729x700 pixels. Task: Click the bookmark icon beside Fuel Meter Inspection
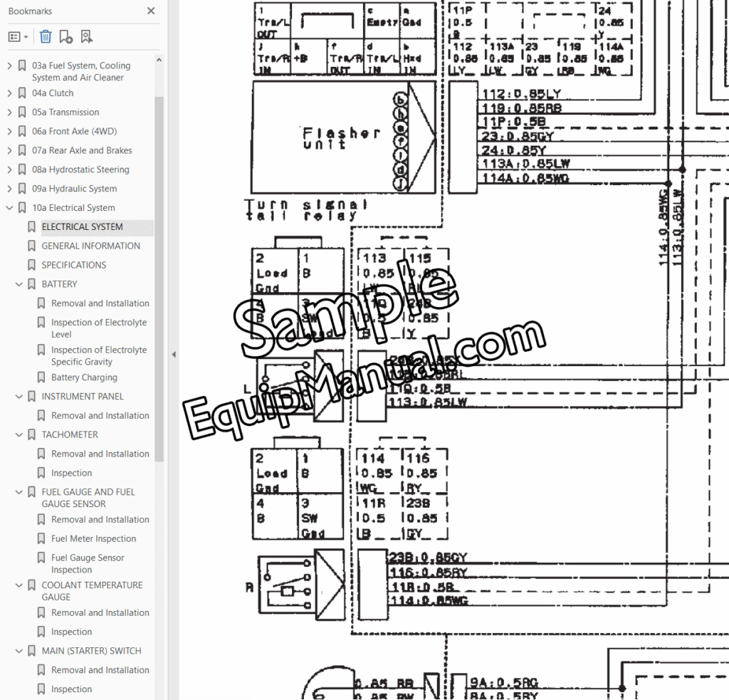pos(41,538)
